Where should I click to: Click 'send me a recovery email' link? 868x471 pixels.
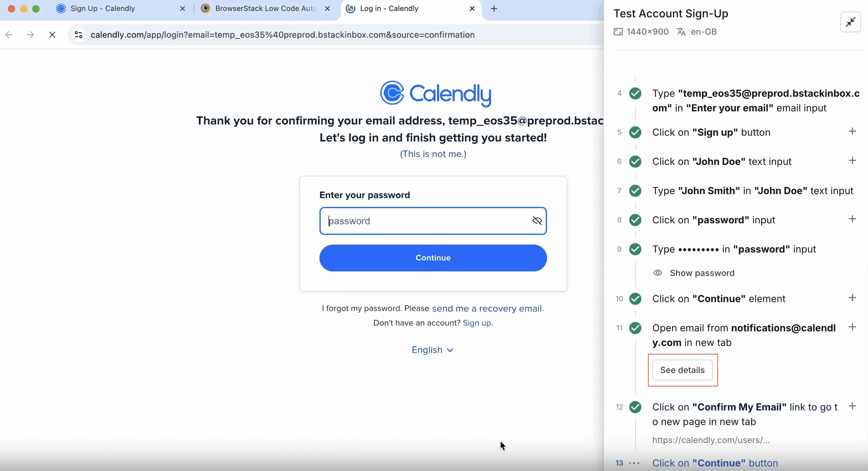click(x=486, y=308)
